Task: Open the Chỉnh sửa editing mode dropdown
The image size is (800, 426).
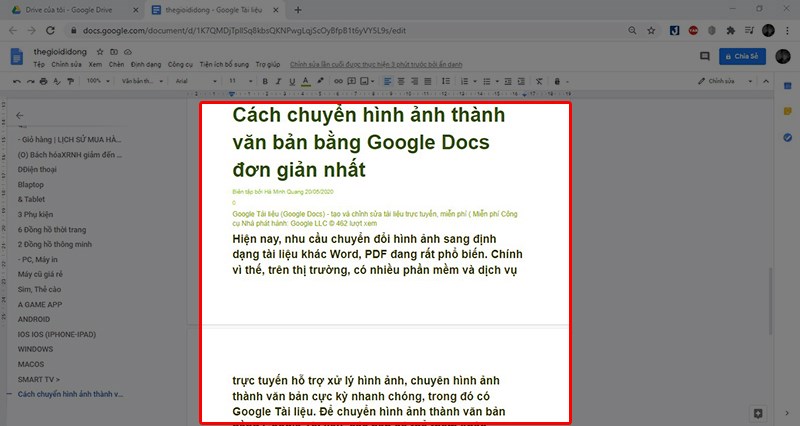Action: tap(725, 81)
